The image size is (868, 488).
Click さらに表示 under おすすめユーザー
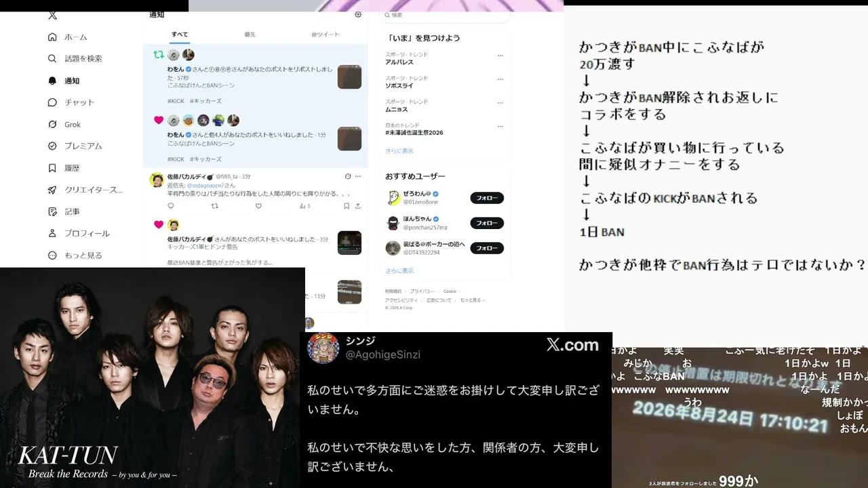click(x=399, y=270)
